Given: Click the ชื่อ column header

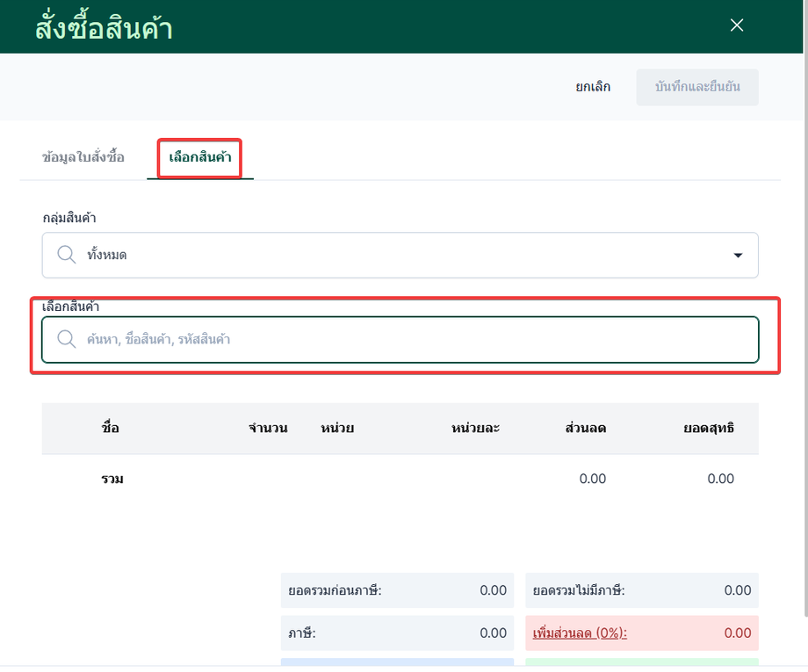Looking at the screenshot, I should 111,428.
